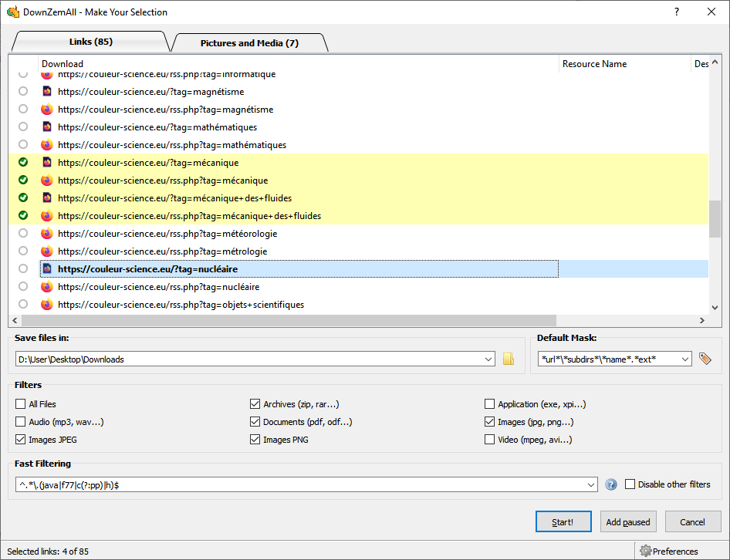Click page icon of ?tag=mathématiques link
730x560 pixels.
click(x=47, y=127)
